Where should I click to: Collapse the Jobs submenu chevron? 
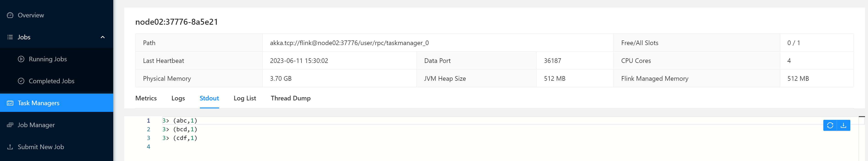tap(103, 37)
